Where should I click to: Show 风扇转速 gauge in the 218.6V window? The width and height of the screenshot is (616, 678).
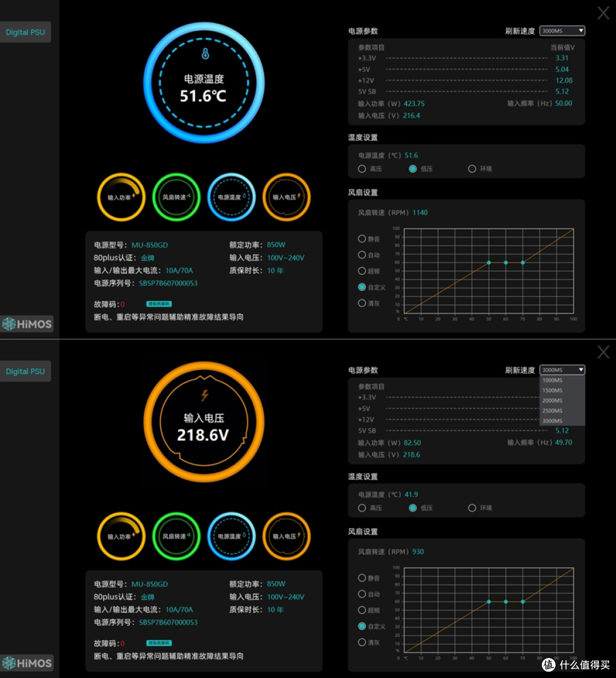tap(176, 536)
